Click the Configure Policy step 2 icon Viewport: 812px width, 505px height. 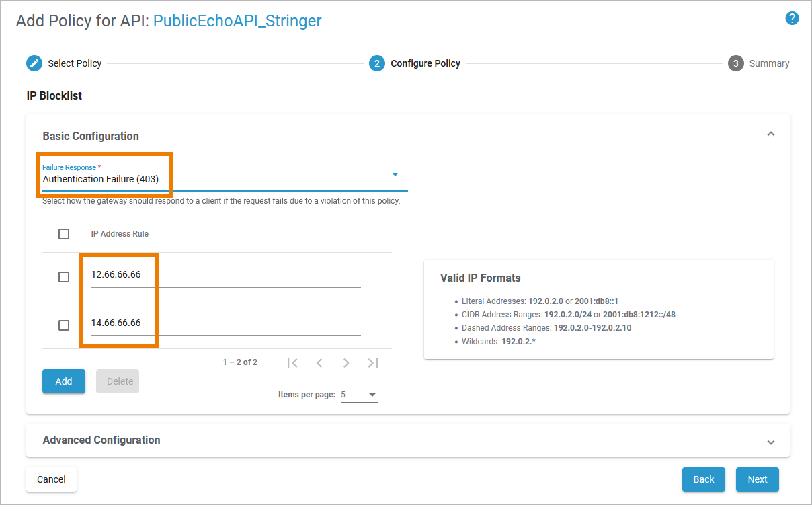coord(377,63)
